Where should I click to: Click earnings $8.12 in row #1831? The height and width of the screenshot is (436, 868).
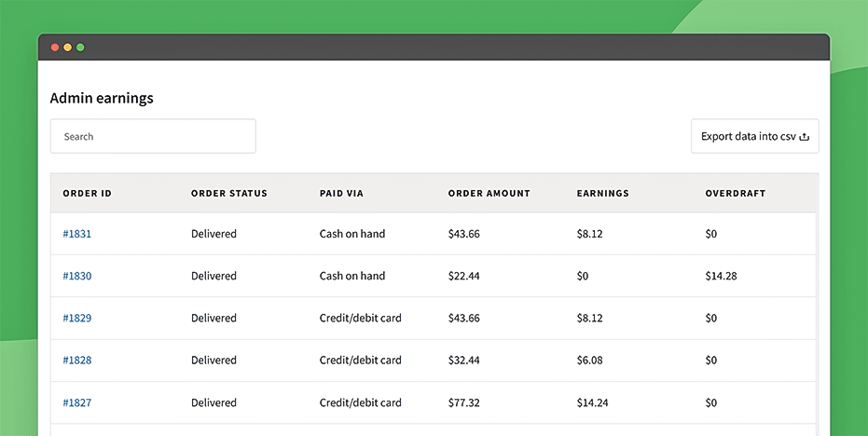tap(589, 234)
